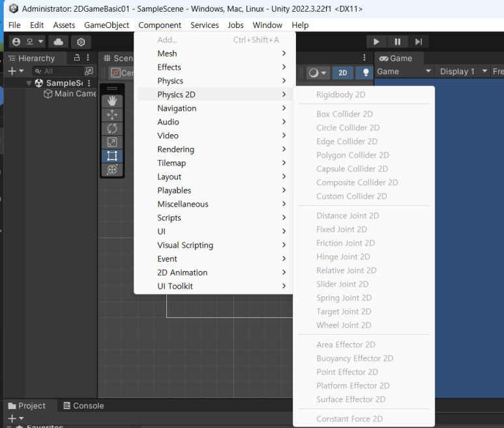504x428 pixels.
Task: Select the Move tool
Action: 112,115
